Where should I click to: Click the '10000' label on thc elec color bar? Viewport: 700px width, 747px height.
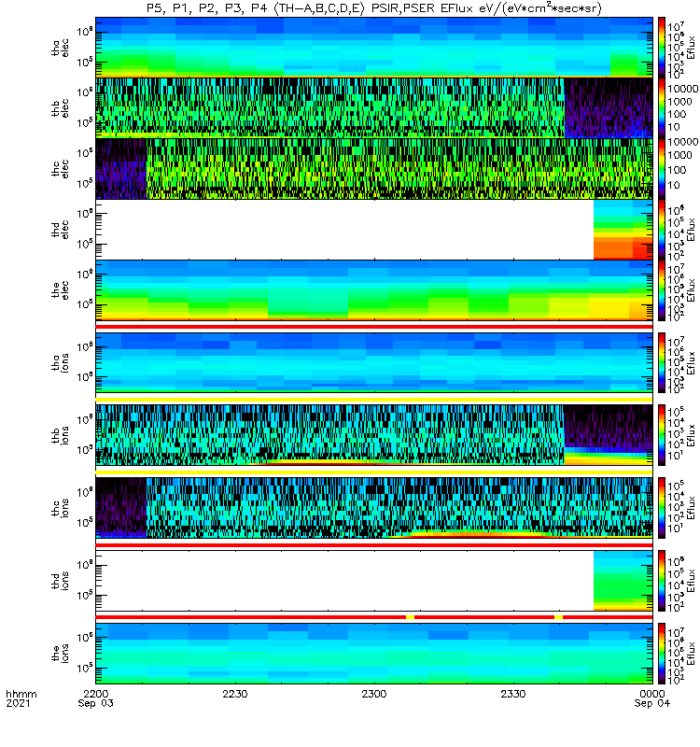(x=683, y=142)
